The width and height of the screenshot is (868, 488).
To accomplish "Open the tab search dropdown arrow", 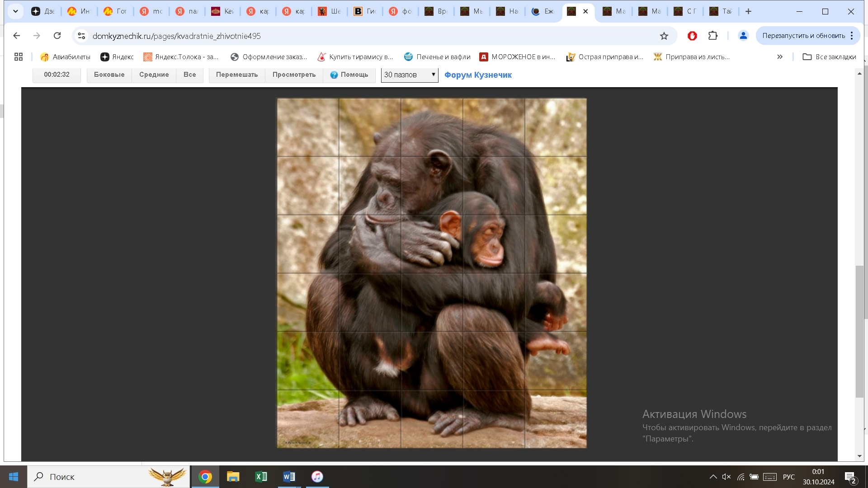I will (x=15, y=11).
